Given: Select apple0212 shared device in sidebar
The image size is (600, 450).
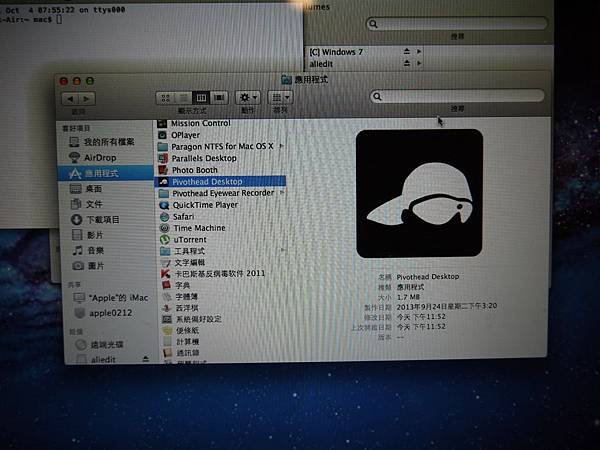Looking at the screenshot, I should (103, 313).
